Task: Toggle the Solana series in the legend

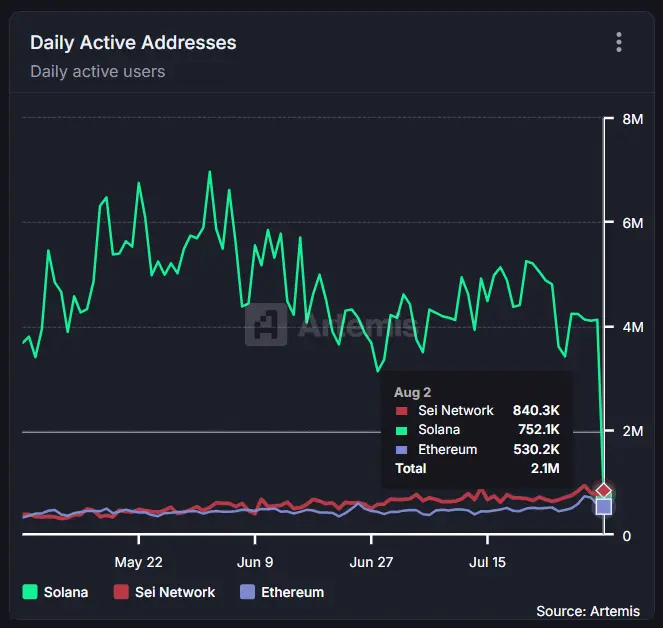Action: [x=55, y=592]
